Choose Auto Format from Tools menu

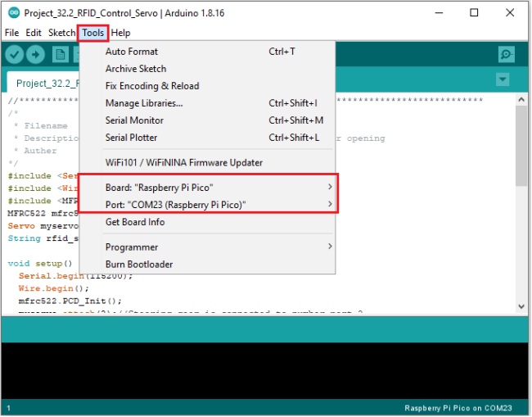pyautogui.click(x=207, y=52)
